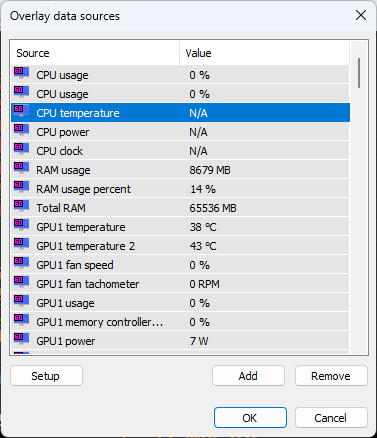Select the GPU1 fan speed icon
Image resolution: width=377 pixels, height=438 pixels.
pos(21,263)
